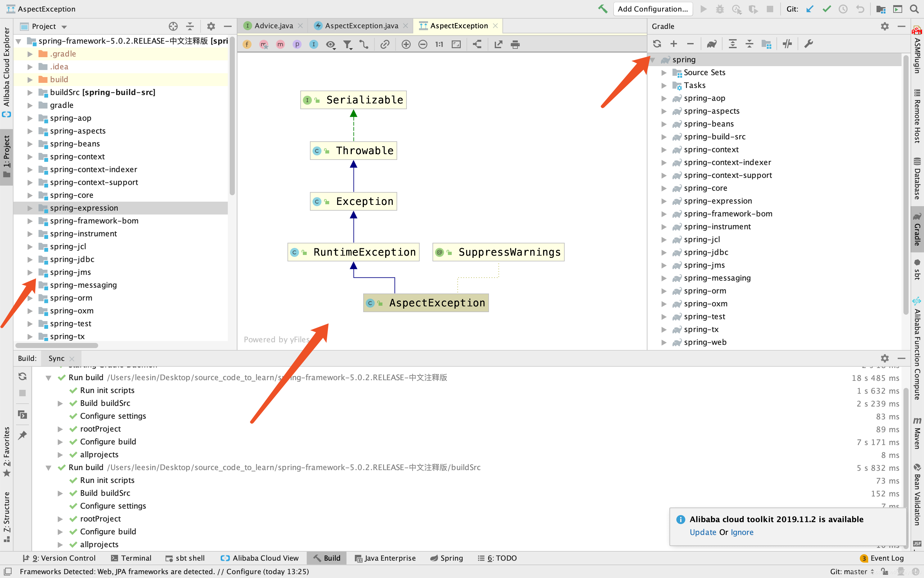
Task: Expand Source Sets in Gradle panel
Action: click(664, 72)
